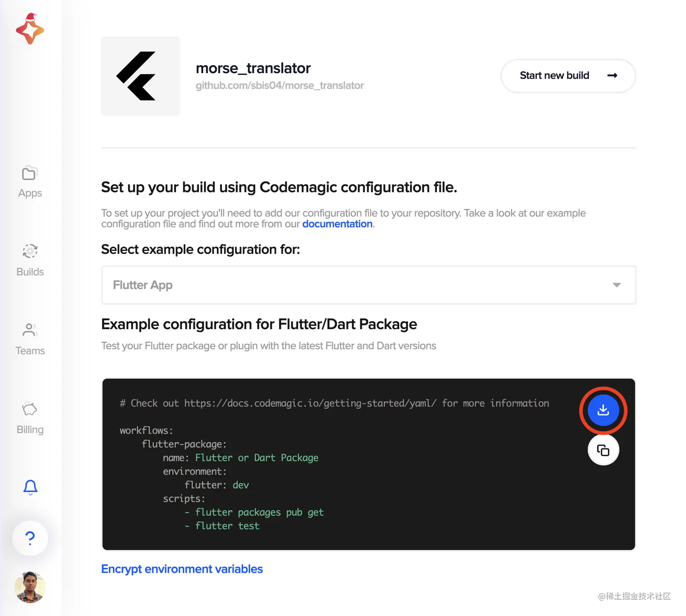The height and width of the screenshot is (616, 686).
Task: Click the arrow on Start new build
Action: click(x=612, y=76)
